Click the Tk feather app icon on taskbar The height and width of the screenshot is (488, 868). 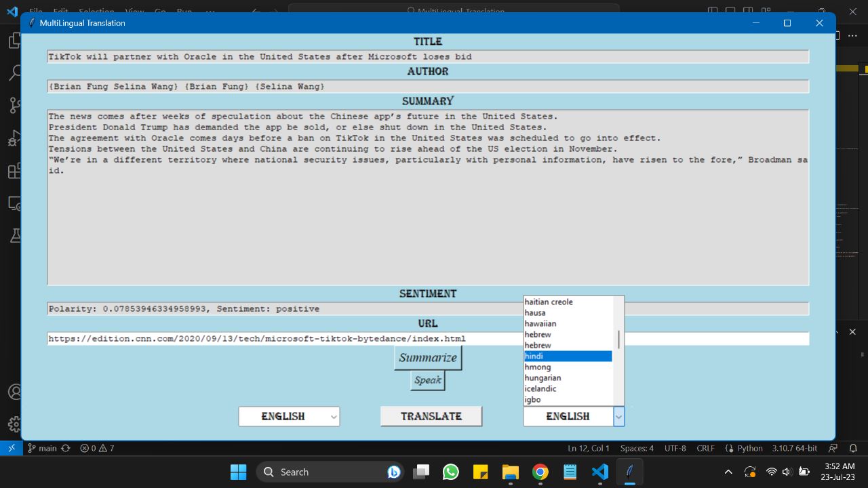(x=629, y=472)
